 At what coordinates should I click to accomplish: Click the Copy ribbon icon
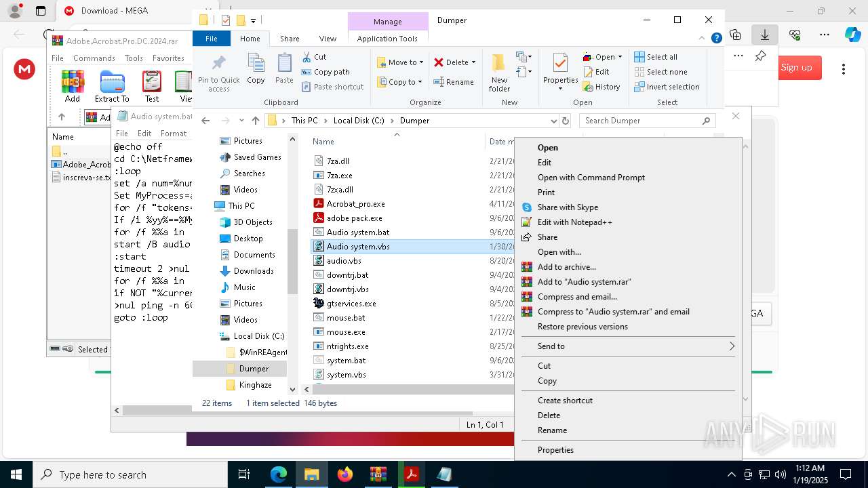point(256,68)
